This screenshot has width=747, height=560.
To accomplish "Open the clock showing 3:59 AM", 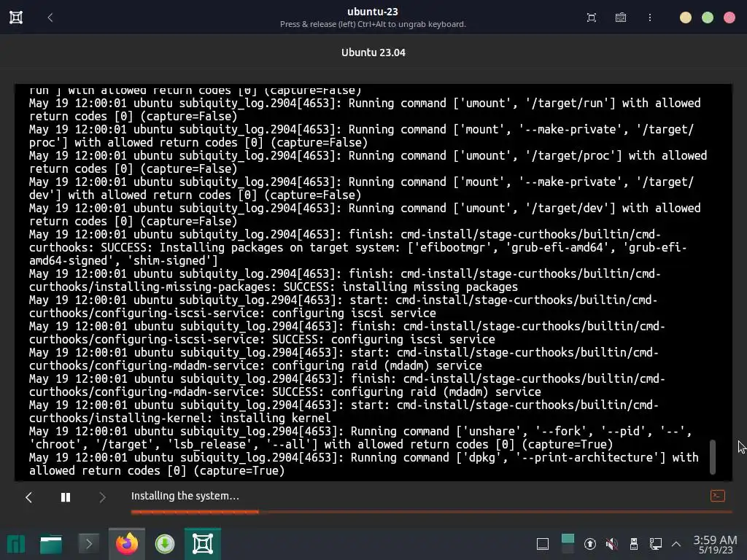I will [715, 544].
